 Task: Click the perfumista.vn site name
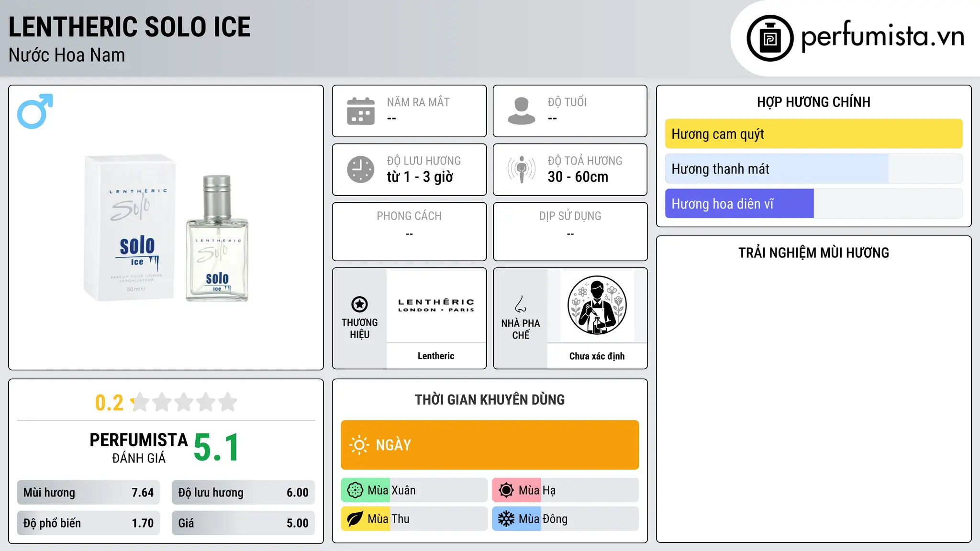click(883, 36)
